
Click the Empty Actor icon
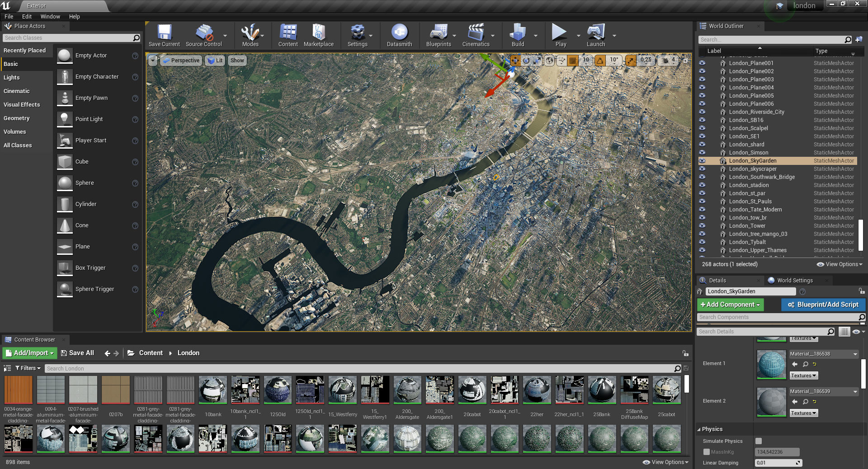click(65, 56)
